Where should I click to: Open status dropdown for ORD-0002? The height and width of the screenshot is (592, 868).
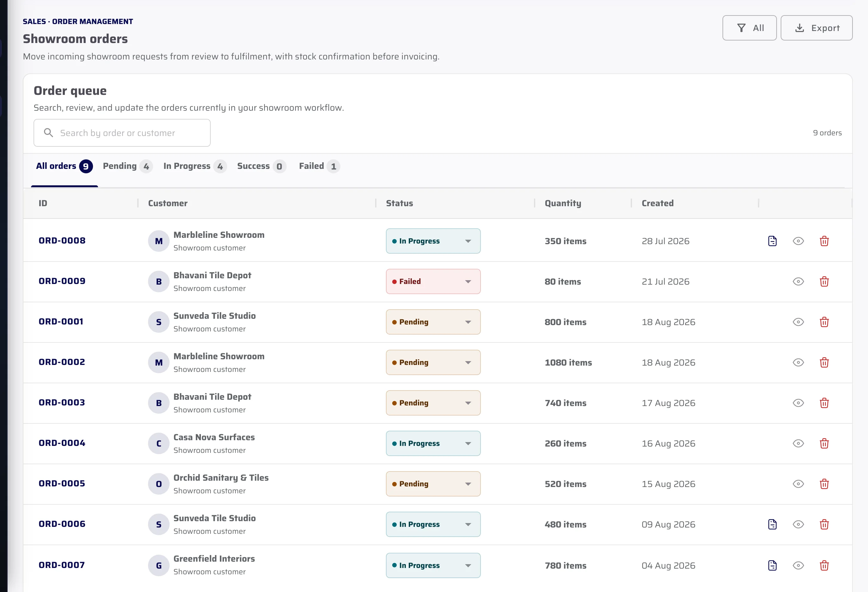tap(433, 363)
